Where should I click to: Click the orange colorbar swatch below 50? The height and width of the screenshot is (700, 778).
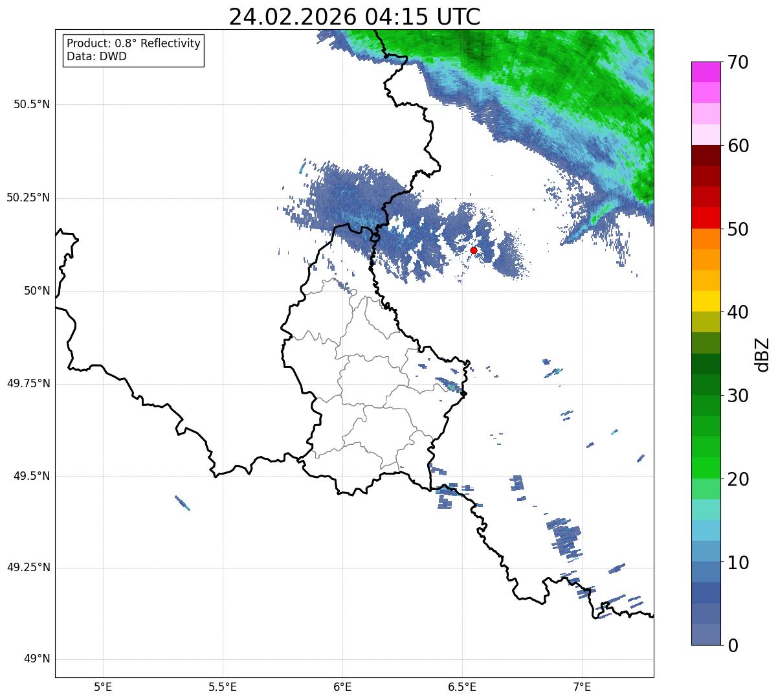[x=706, y=239]
